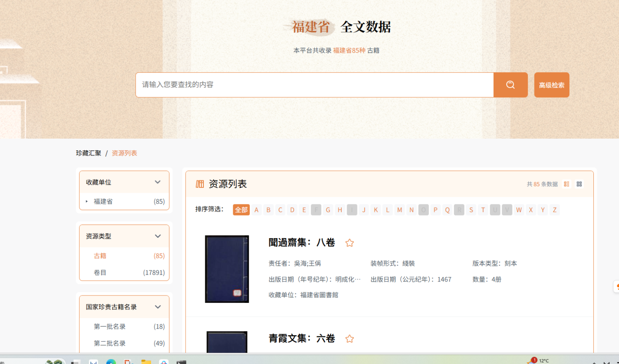Viewport: 619px width, 364px height.
Task: Switch to list view layout icon
Action: pyautogui.click(x=567, y=184)
